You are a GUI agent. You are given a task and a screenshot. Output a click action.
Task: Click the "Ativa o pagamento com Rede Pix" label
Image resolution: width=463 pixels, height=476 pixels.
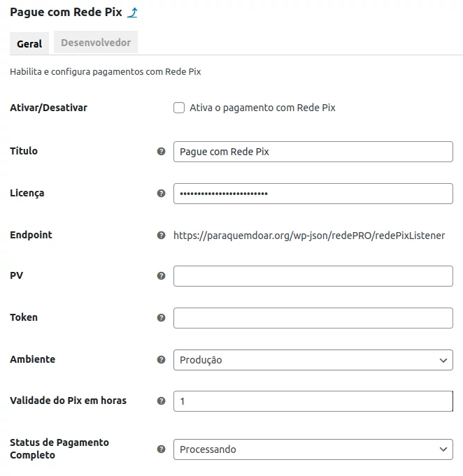coord(262,108)
